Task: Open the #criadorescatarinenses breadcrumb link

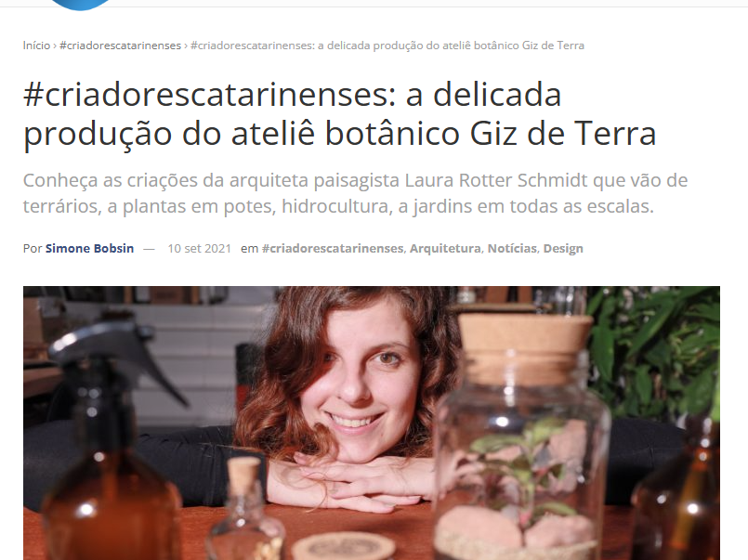Action: pos(120,46)
